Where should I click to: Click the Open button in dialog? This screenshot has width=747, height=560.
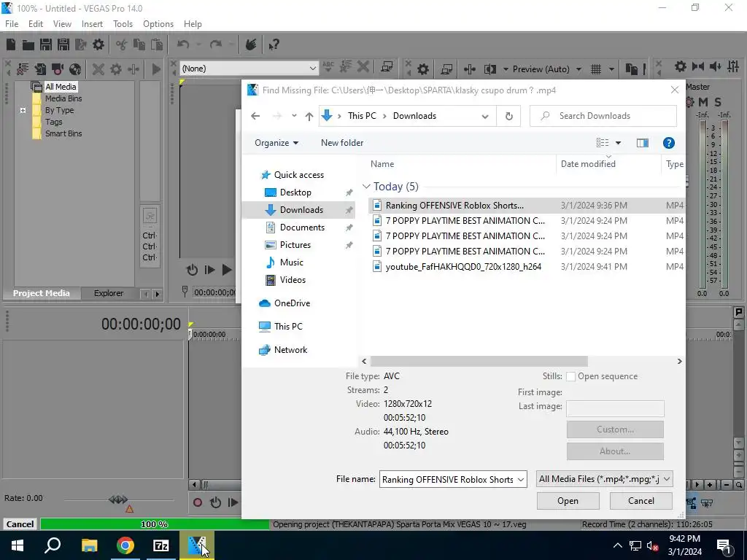pyautogui.click(x=568, y=501)
